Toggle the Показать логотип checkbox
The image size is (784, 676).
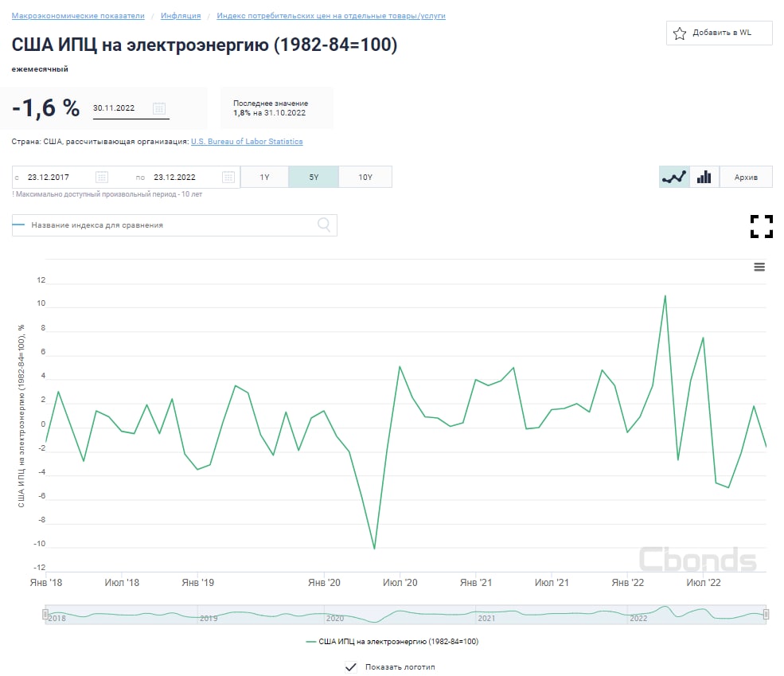pos(351,667)
